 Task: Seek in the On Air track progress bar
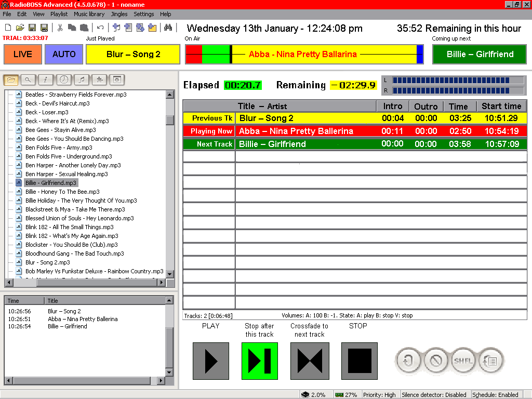[304, 54]
